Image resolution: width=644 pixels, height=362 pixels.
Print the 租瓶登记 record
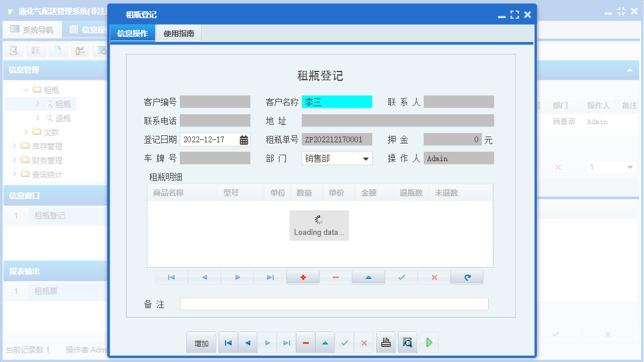click(386, 343)
